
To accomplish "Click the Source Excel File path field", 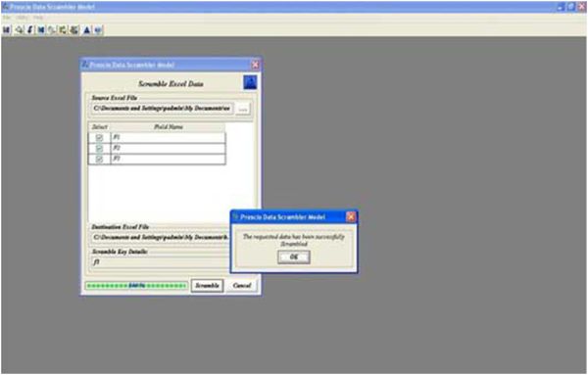I will [163, 109].
